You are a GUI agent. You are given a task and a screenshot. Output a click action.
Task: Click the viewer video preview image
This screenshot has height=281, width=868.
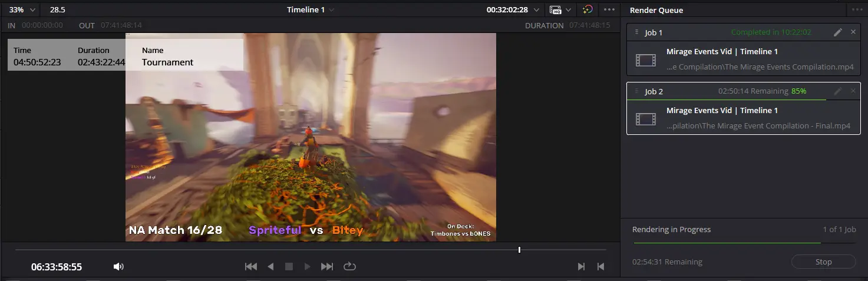[x=311, y=137]
